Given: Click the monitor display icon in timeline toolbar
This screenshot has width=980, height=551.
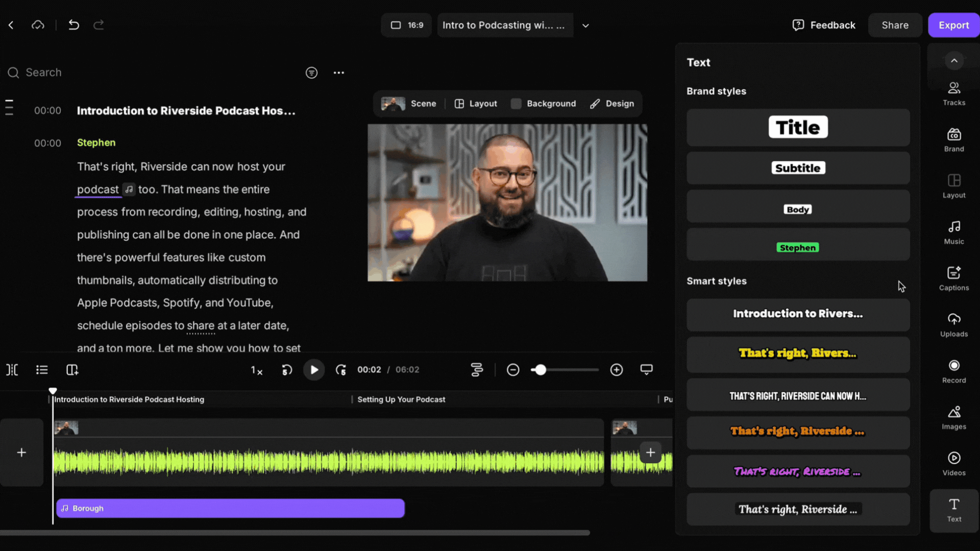Looking at the screenshot, I should [646, 370].
